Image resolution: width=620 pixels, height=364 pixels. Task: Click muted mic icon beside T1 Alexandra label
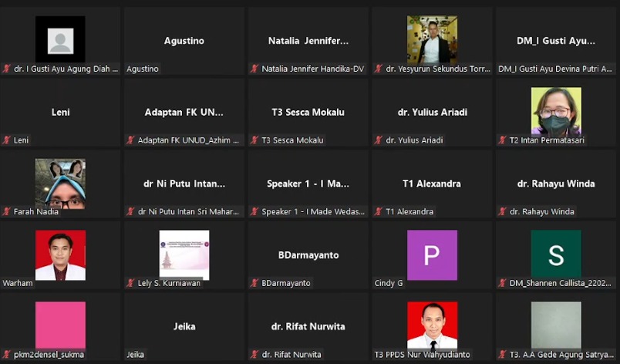(379, 211)
